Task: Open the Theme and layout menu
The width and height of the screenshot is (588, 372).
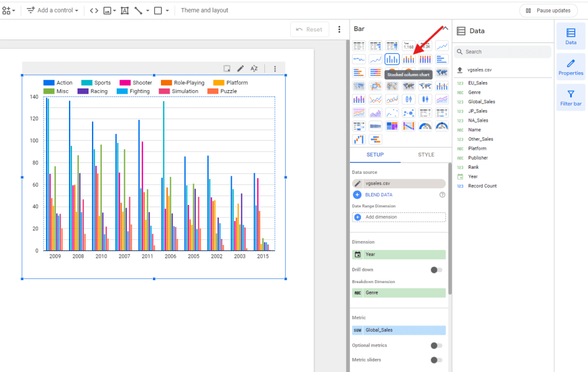Action: [x=205, y=10]
